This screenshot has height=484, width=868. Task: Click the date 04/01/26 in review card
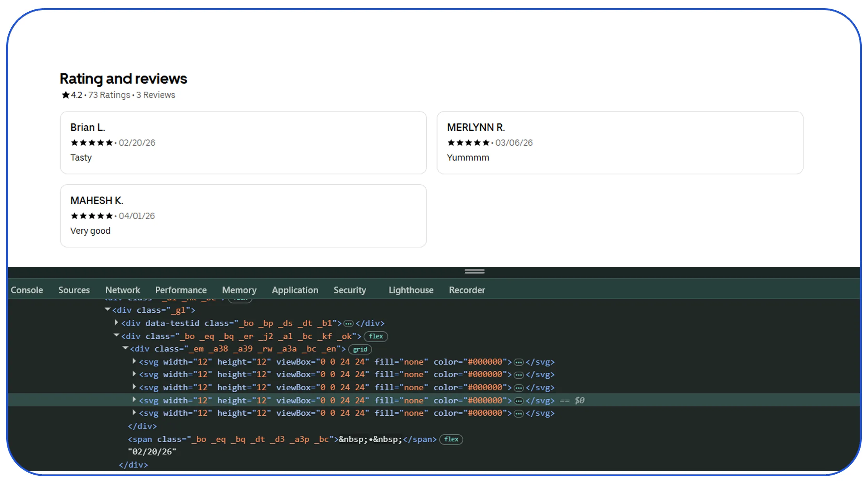pyautogui.click(x=137, y=216)
